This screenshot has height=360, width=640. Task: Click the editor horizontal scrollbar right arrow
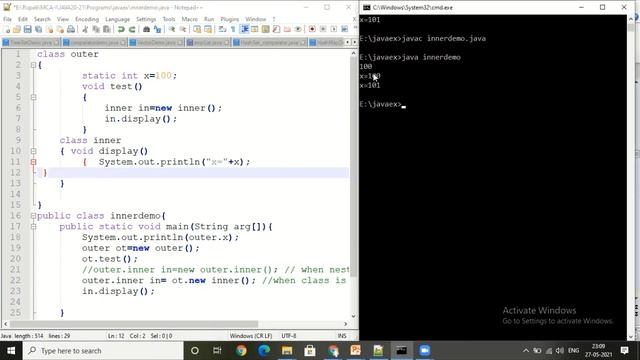tap(346, 324)
